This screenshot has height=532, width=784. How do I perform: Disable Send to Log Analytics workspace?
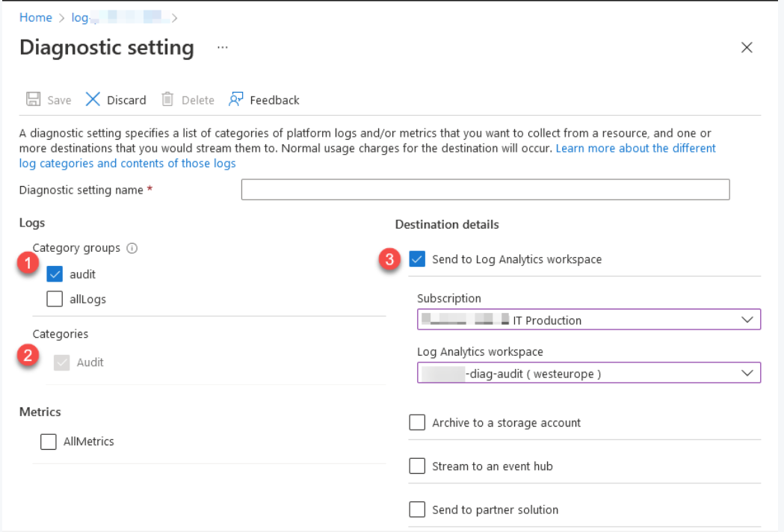417,259
